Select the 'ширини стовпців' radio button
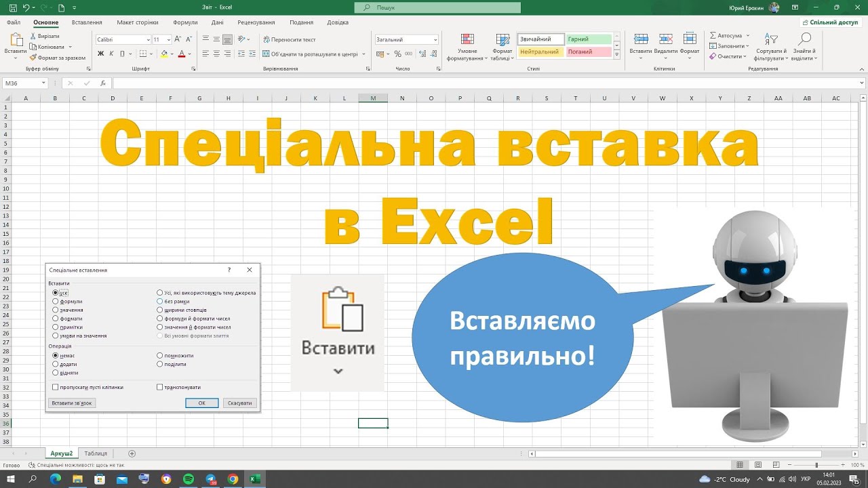The image size is (868, 488). [160, 310]
